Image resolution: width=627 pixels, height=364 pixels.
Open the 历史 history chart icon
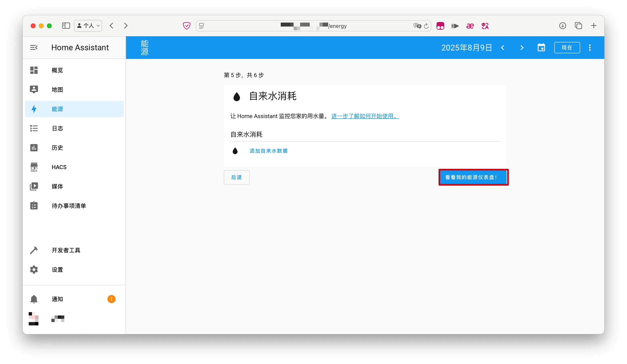coord(34,147)
